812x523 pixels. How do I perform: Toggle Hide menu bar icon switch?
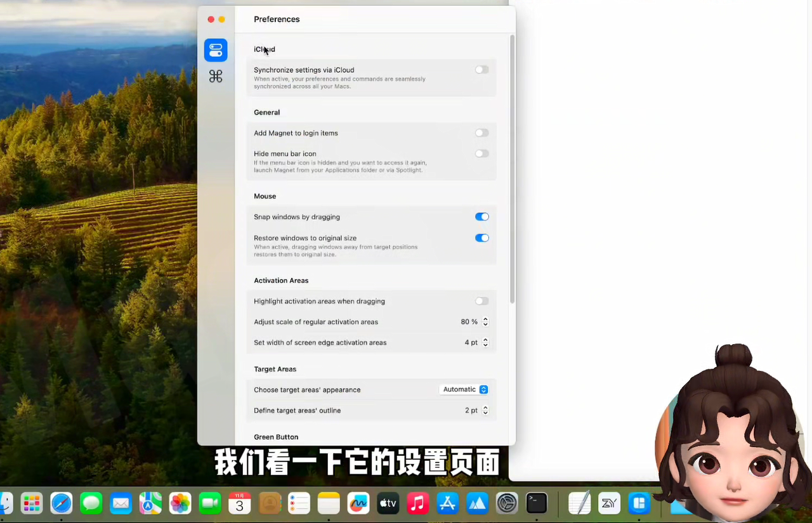coord(482,153)
